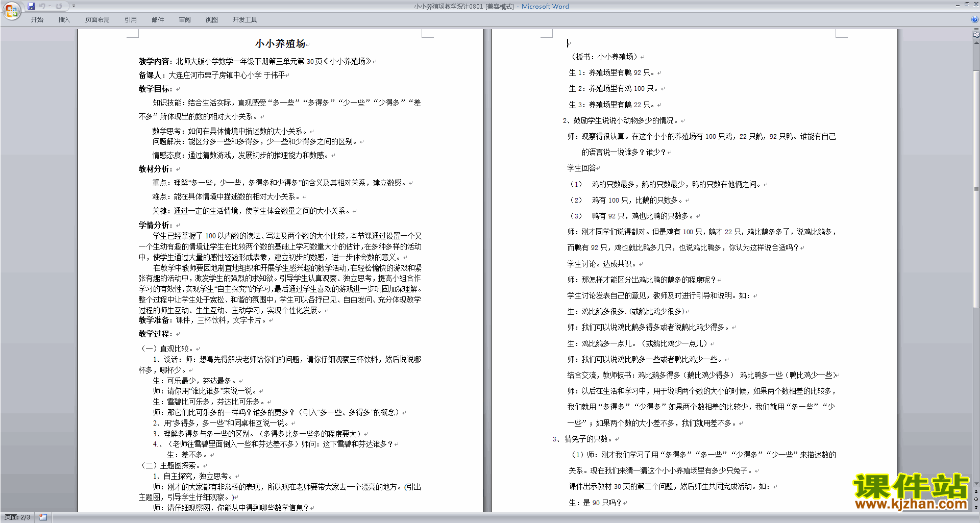980x523 pixels.
Task: Open the 开始 ribbon tab
Action: pyautogui.click(x=37, y=20)
